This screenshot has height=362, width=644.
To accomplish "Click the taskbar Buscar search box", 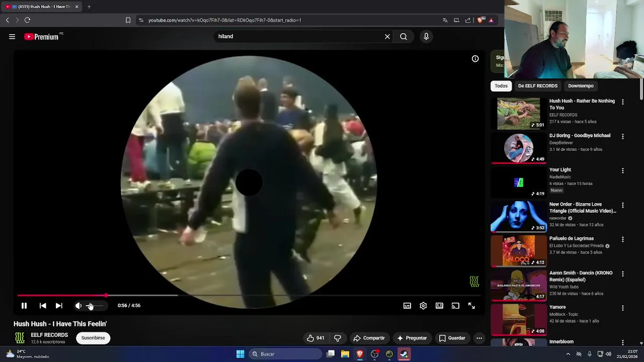I will click(285, 354).
